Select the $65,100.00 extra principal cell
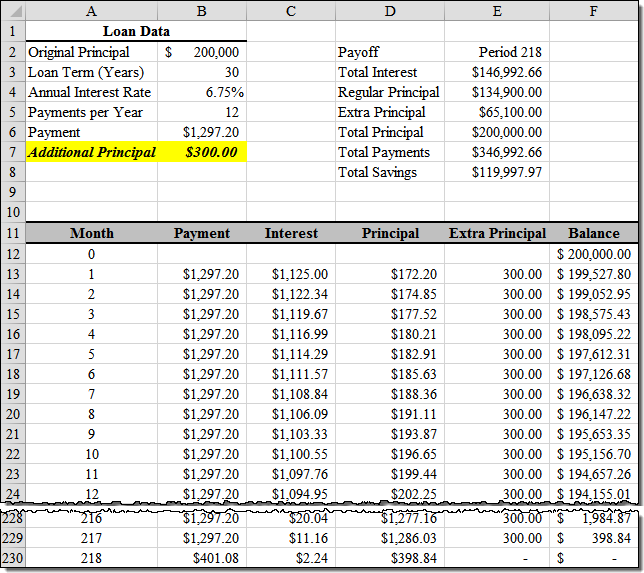644x573 pixels. coord(497,112)
